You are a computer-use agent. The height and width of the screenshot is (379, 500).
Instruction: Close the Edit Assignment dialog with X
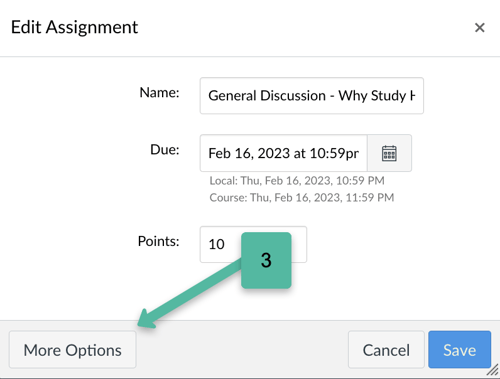[479, 28]
